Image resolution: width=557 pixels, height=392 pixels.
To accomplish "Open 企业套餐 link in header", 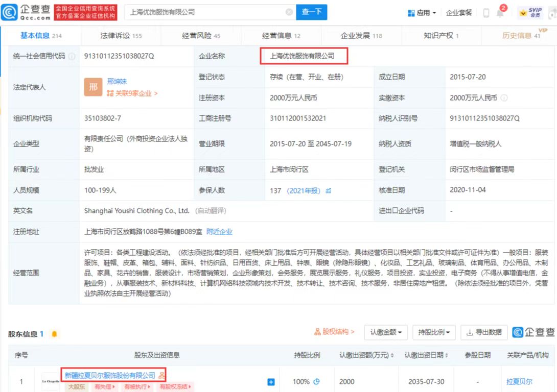I will click(459, 13).
